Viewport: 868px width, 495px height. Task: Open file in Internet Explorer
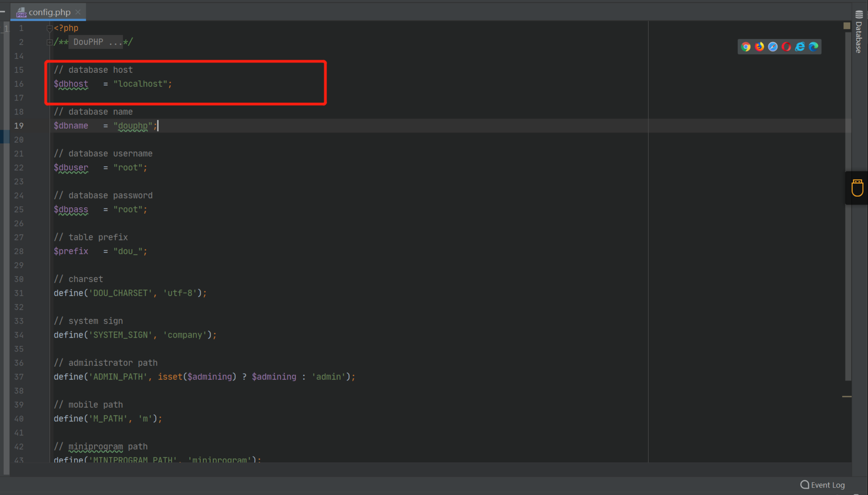pos(800,47)
